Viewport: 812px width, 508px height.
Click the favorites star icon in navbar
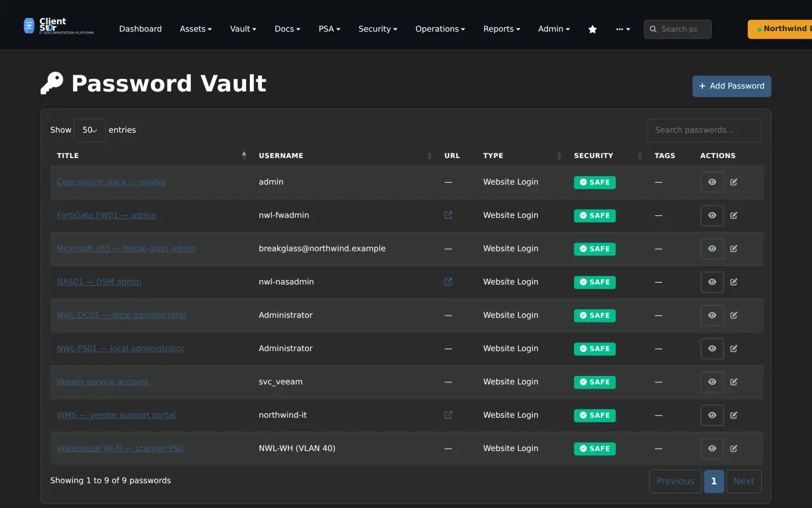coord(593,29)
